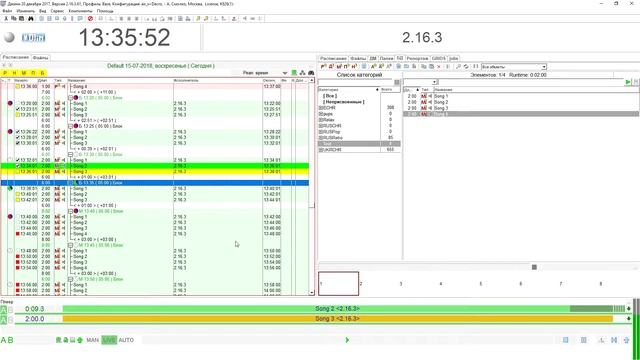Click the up arrow icon at bottom right corner

626,340
